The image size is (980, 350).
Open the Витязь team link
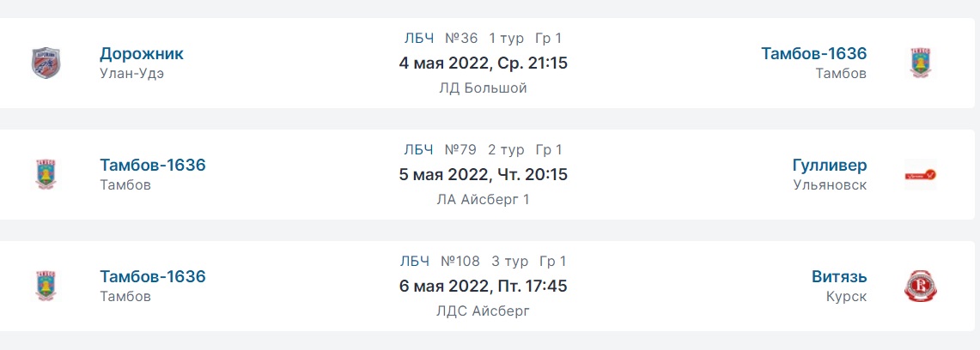[839, 276]
